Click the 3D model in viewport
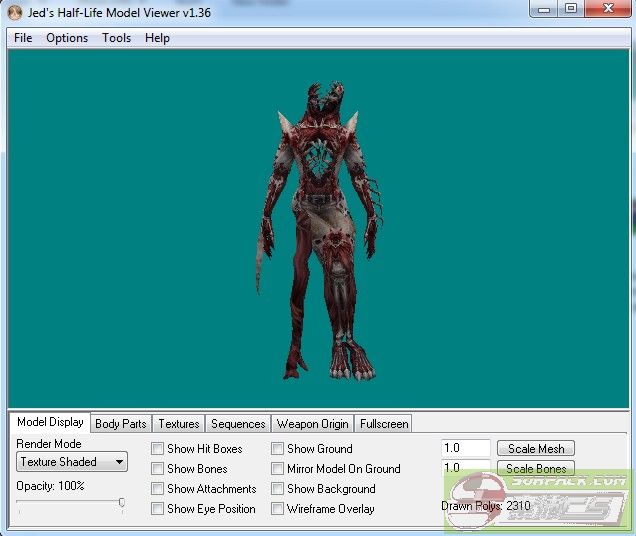This screenshot has width=636, height=536. (320, 230)
